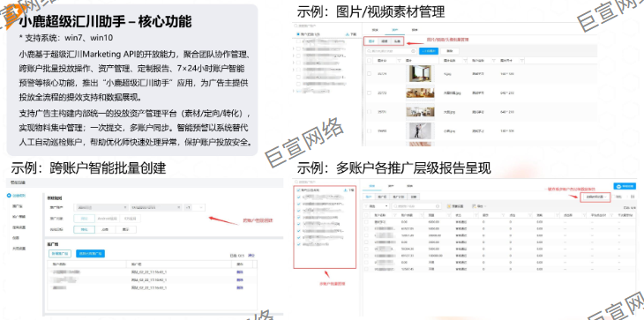Open 筛选 dropdown in report toolbar
This screenshot has height=320, width=644.
pyautogui.click(x=377, y=206)
